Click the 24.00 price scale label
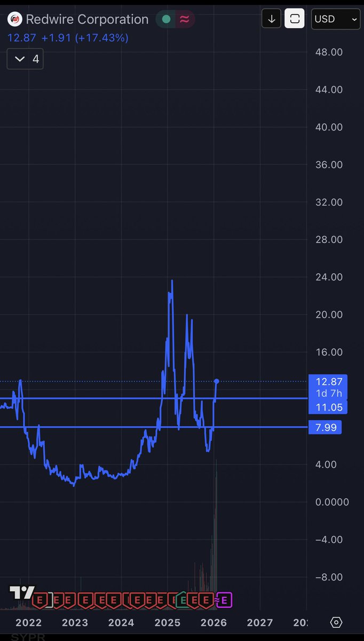The height and width of the screenshot is (641, 364). (329, 277)
